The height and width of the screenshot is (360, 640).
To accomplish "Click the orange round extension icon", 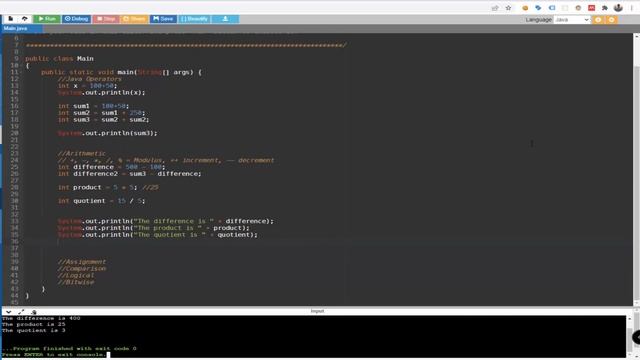I will tap(525, 8).
